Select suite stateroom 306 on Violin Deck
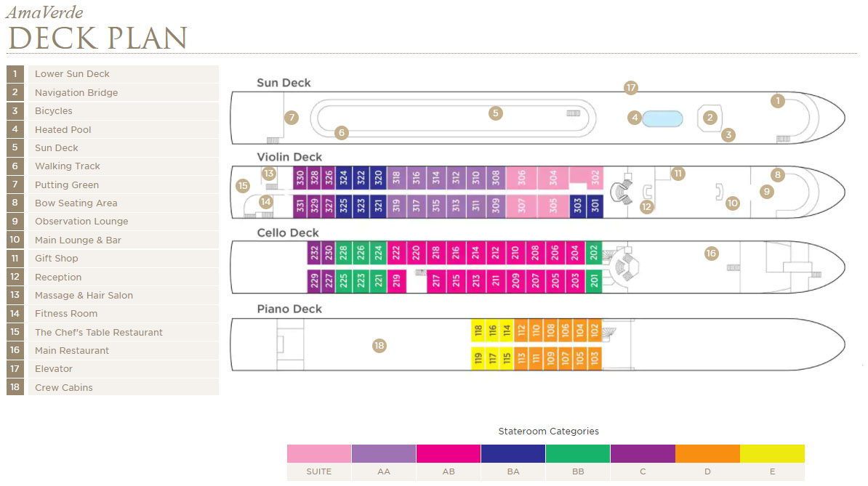Viewport: 868px width, 486px height. 521,177
